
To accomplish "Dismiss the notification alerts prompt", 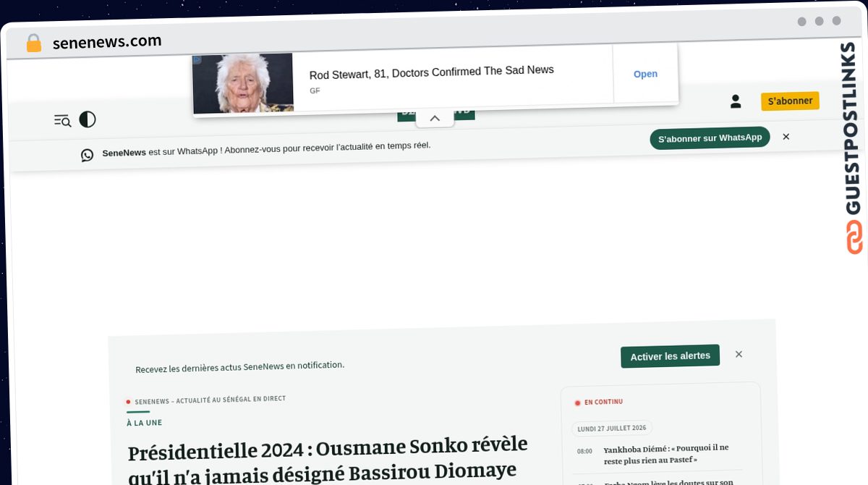I will 739,354.
